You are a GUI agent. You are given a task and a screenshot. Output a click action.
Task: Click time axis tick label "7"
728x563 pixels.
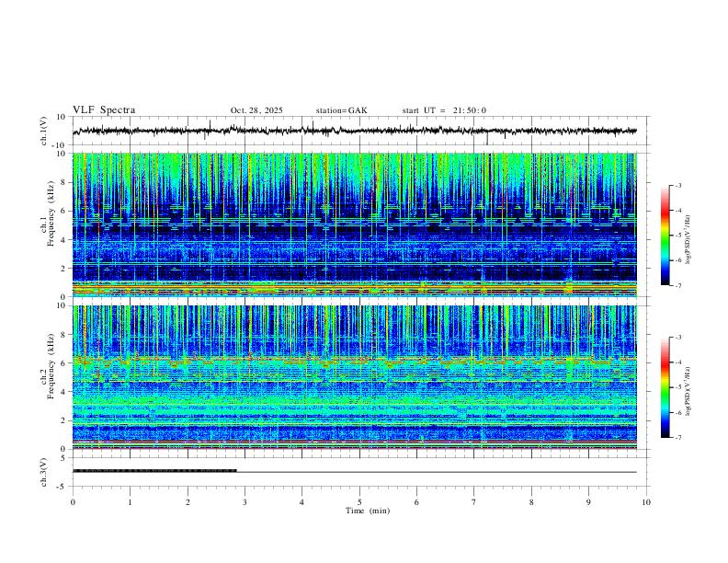(x=474, y=502)
